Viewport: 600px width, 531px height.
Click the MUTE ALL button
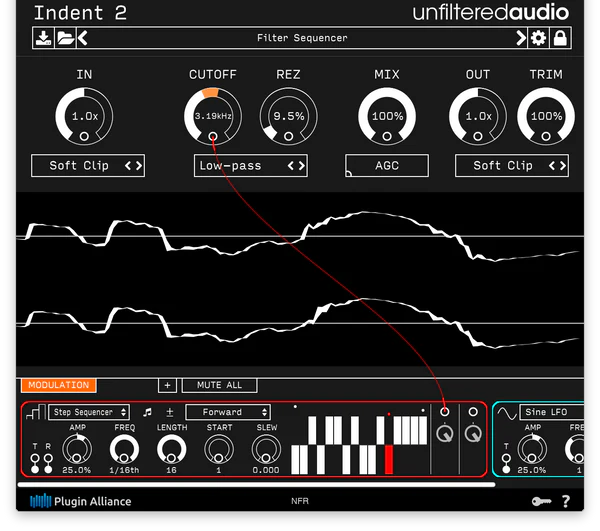tap(219, 385)
